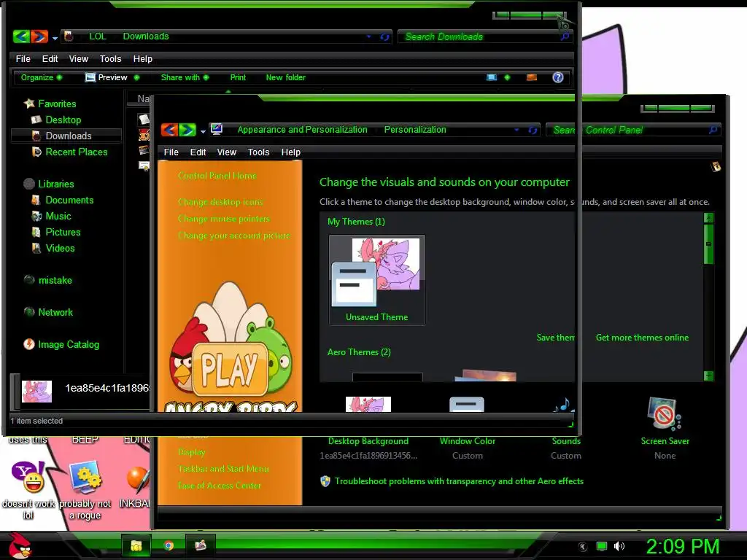The height and width of the screenshot is (560, 747).
Task: Open Control Panel Home link
Action: tap(217, 176)
